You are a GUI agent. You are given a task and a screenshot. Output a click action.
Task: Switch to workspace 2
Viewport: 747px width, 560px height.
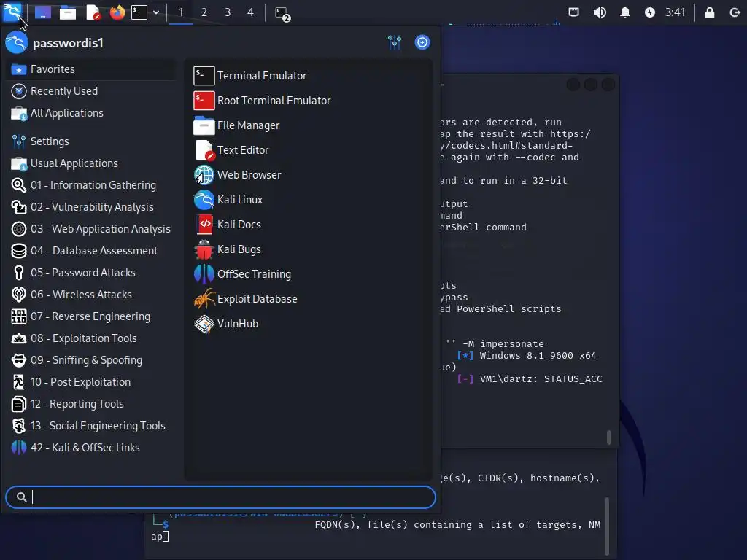pos(204,12)
